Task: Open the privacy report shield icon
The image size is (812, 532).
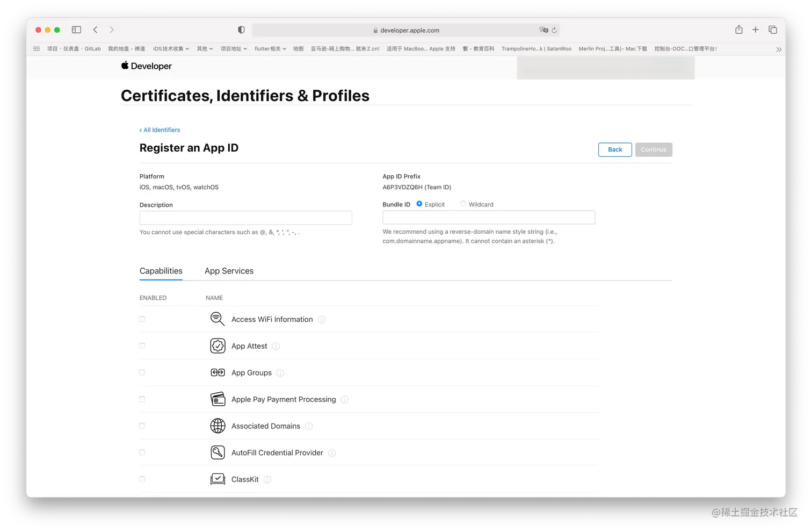Action: (x=241, y=30)
